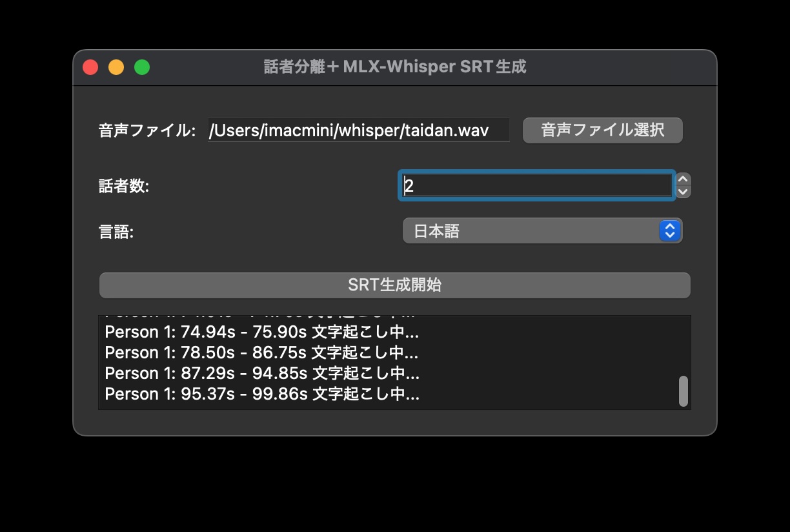The image size is (790, 532).
Task: Click inside the 話者数 number field
Action: 536,186
